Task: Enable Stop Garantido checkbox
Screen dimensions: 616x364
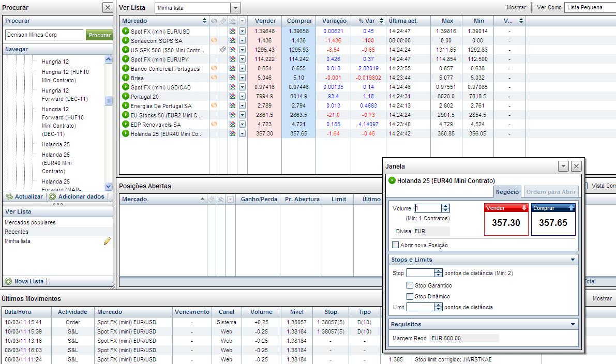Action: click(x=410, y=285)
